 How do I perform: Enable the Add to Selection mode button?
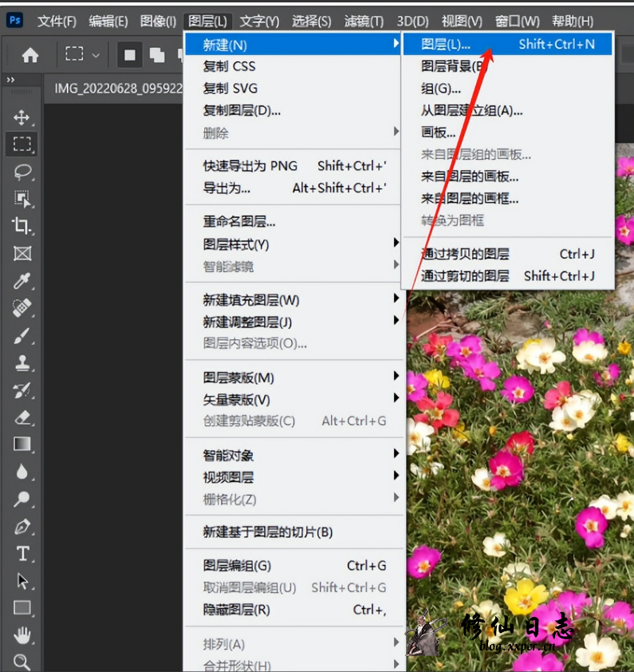click(x=156, y=55)
